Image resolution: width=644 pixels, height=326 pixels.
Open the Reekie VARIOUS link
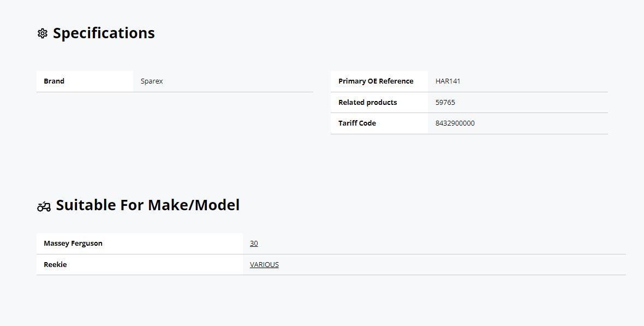[264, 265]
